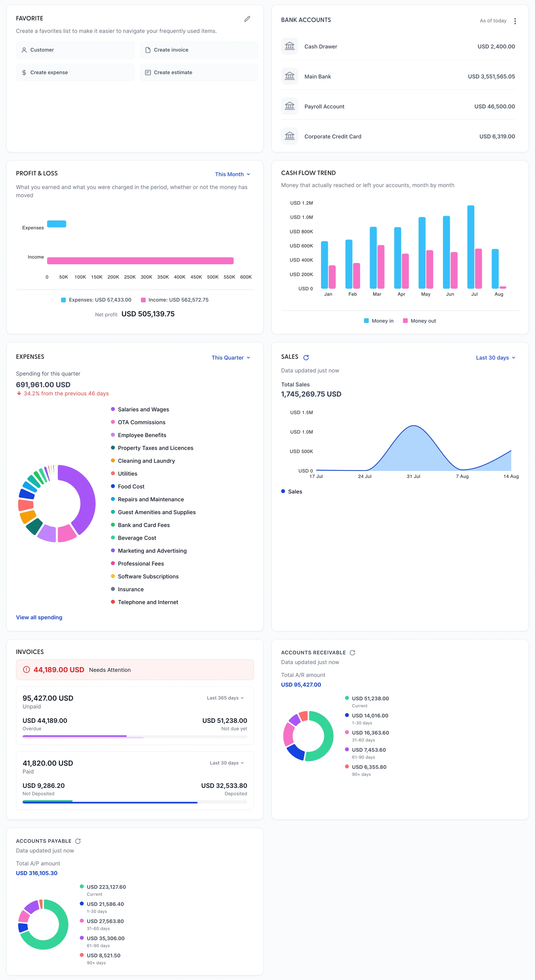Open the Bank Accounts three-dot menu
The width and height of the screenshot is (535, 980).
515,21
